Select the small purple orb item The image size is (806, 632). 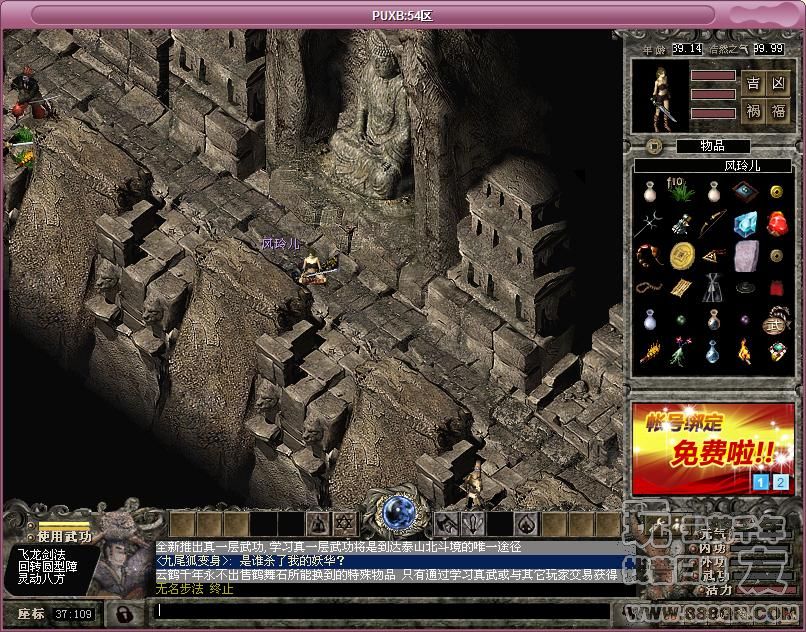click(745, 320)
